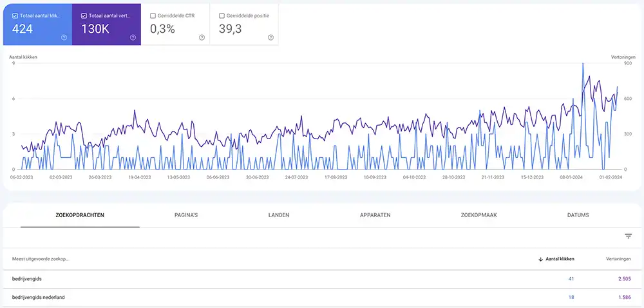Open help icon on Gemiddelde positie card
This screenshot has height=308, width=644.
[x=270, y=37]
